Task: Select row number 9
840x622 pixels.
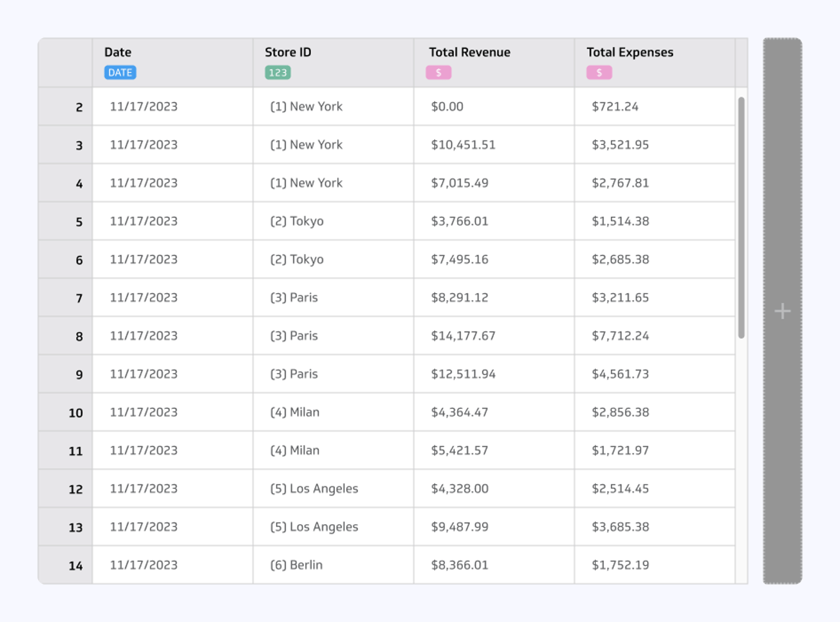Action: 66,374
